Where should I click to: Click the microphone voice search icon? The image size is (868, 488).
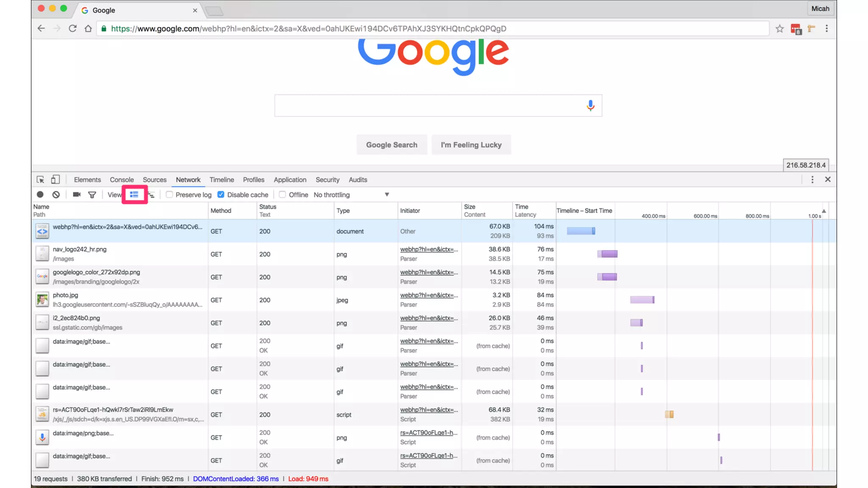[590, 105]
